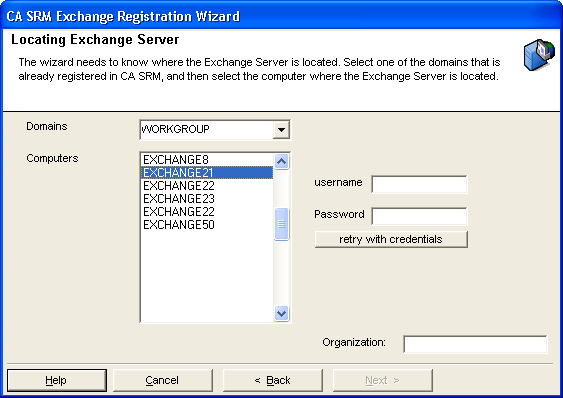Click the Computers list scrollbar thumb
The height and width of the screenshot is (398, 563).
click(282, 224)
